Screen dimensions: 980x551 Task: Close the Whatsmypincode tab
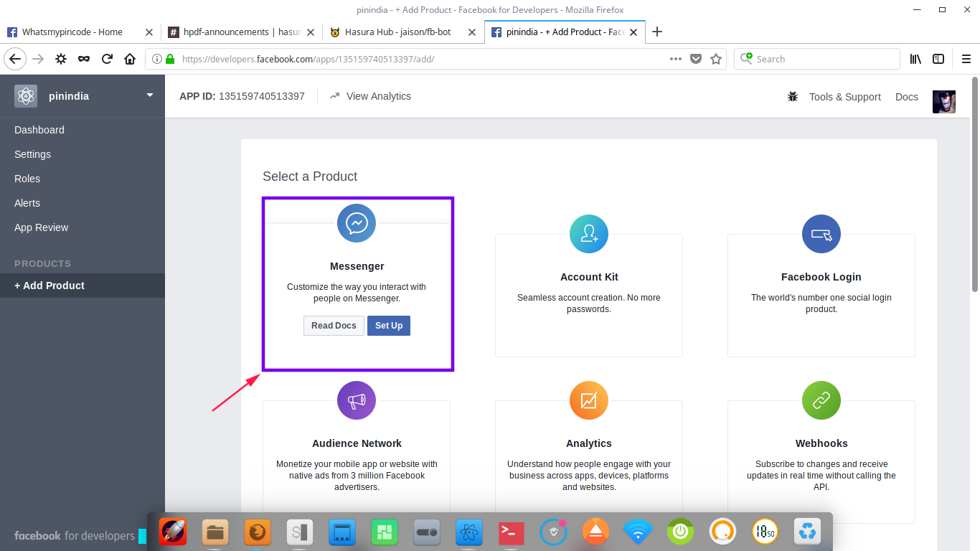pyautogui.click(x=149, y=32)
